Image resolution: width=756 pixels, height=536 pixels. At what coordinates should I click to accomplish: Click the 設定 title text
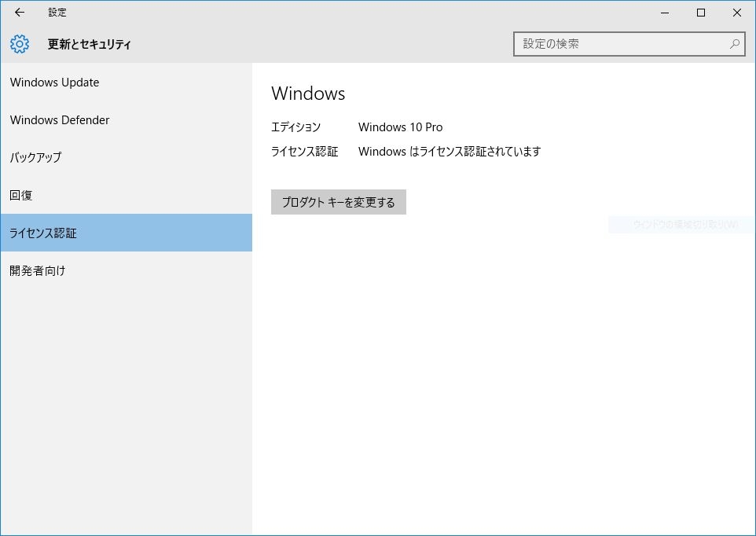[x=57, y=13]
